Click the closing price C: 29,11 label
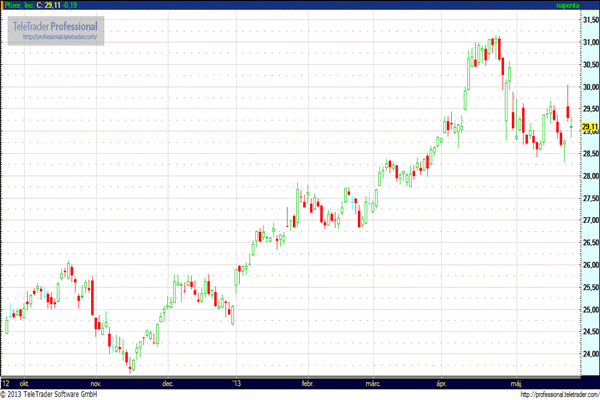This screenshot has width=600, height=400. click(x=48, y=6)
